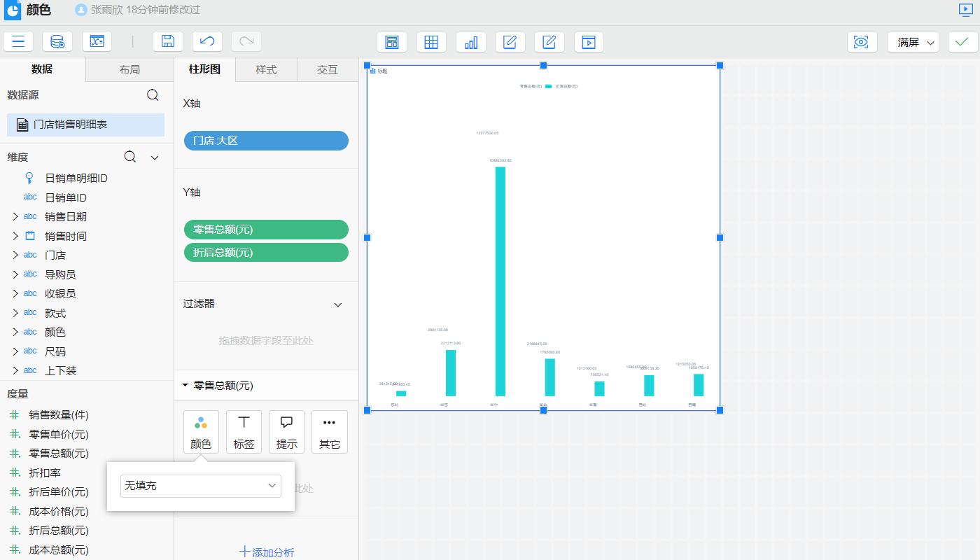Screen dimensions: 980x560
Task: Open the 满屏 screen size dropdown
Action: [913, 42]
